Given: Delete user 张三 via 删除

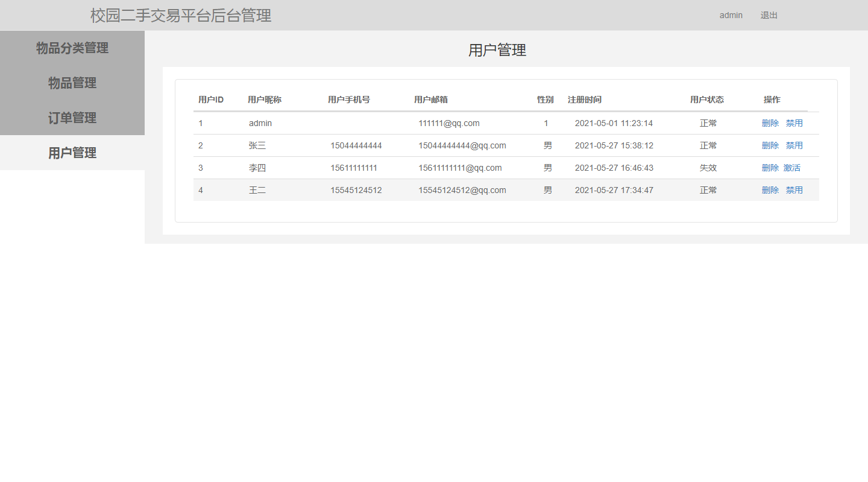Looking at the screenshot, I should (x=770, y=145).
